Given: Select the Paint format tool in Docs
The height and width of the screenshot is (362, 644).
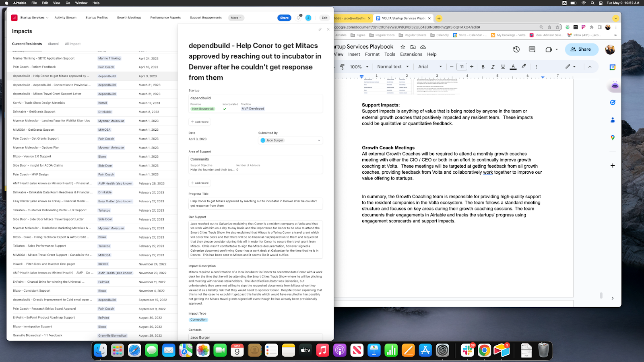Looking at the screenshot, I should pos(342,67).
